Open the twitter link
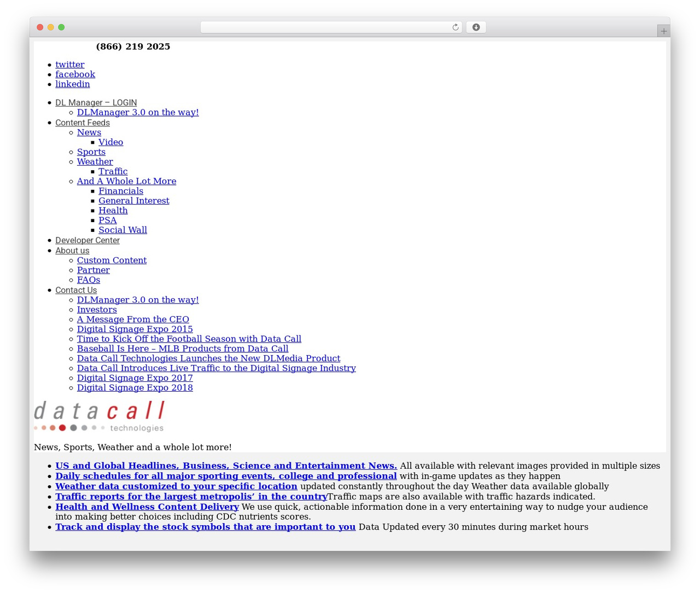The height and width of the screenshot is (593, 700). (70, 65)
